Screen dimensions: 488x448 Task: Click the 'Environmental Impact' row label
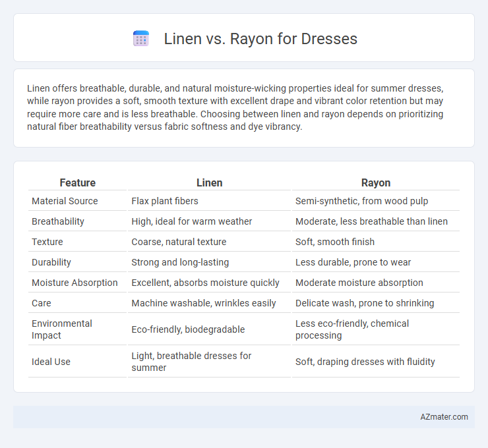coord(61,329)
